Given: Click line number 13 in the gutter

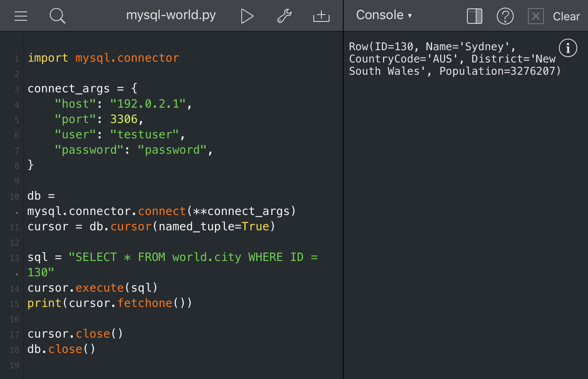Looking at the screenshot, I should (x=14, y=258).
